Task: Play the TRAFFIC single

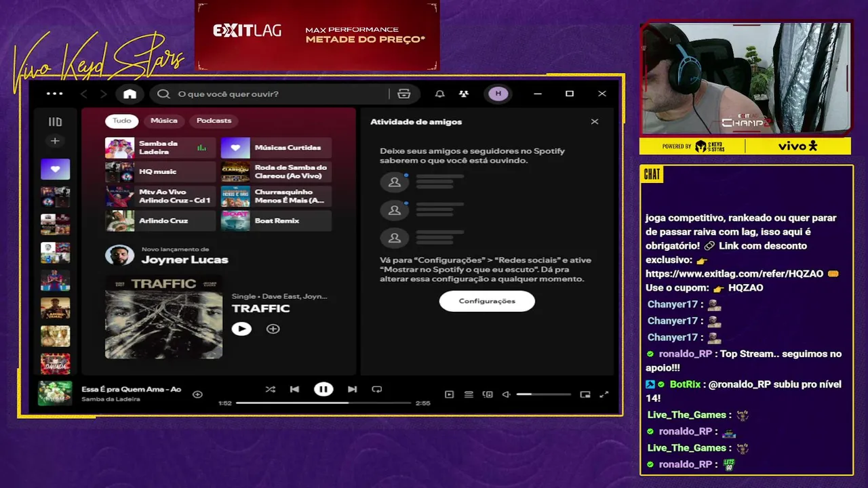Action: coord(241,329)
